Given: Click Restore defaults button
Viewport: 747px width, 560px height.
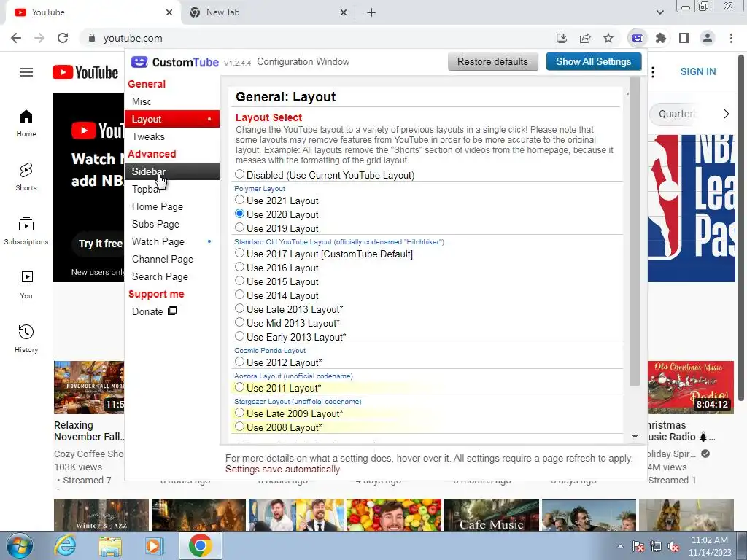Looking at the screenshot, I should 492,61.
